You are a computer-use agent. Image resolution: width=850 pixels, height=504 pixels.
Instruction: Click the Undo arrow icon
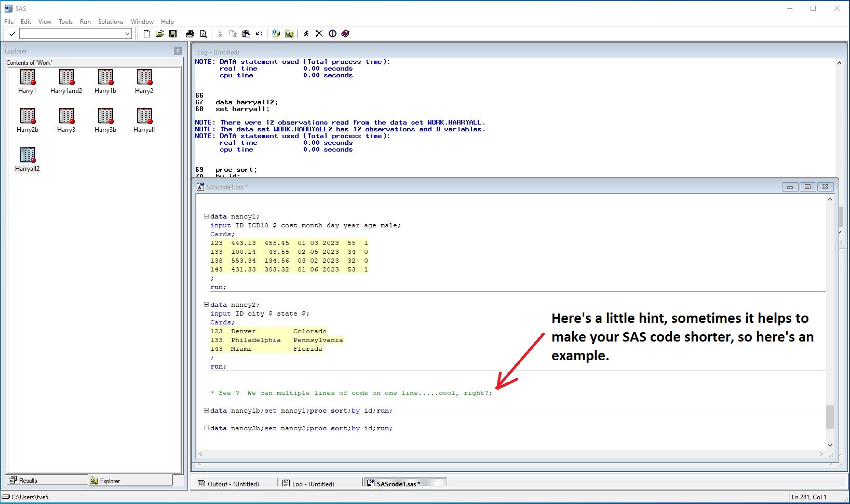tap(259, 34)
